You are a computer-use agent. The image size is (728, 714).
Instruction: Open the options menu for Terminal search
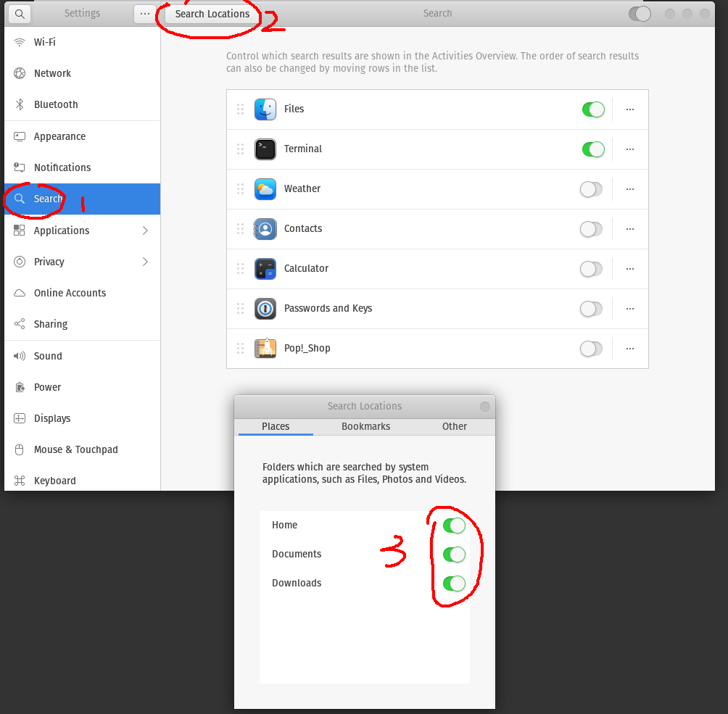pyautogui.click(x=629, y=149)
